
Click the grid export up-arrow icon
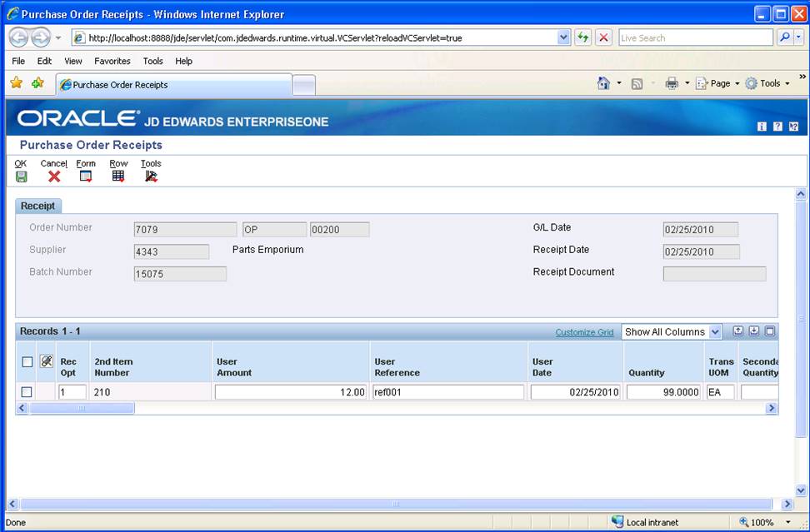[x=738, y=331]
